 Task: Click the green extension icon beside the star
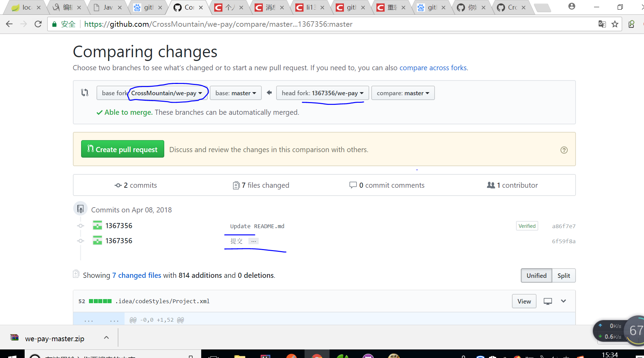pos(631,24)
